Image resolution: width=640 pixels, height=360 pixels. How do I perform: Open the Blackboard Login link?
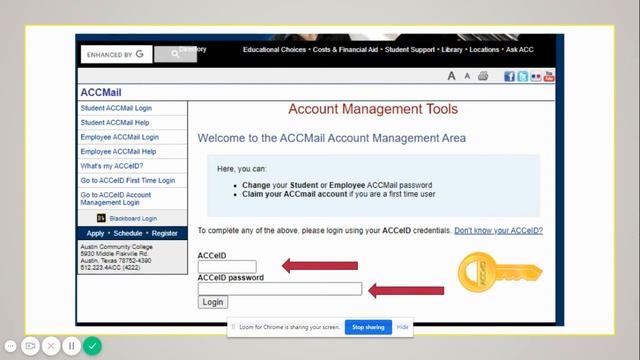click(x=133, y=219)
